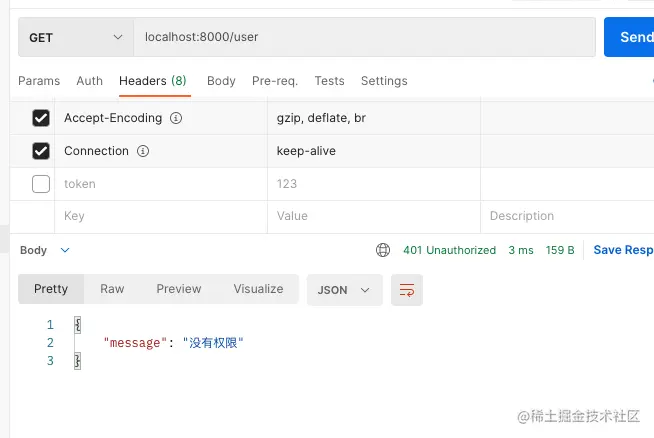Click line number 2 in response

[50, 343]
